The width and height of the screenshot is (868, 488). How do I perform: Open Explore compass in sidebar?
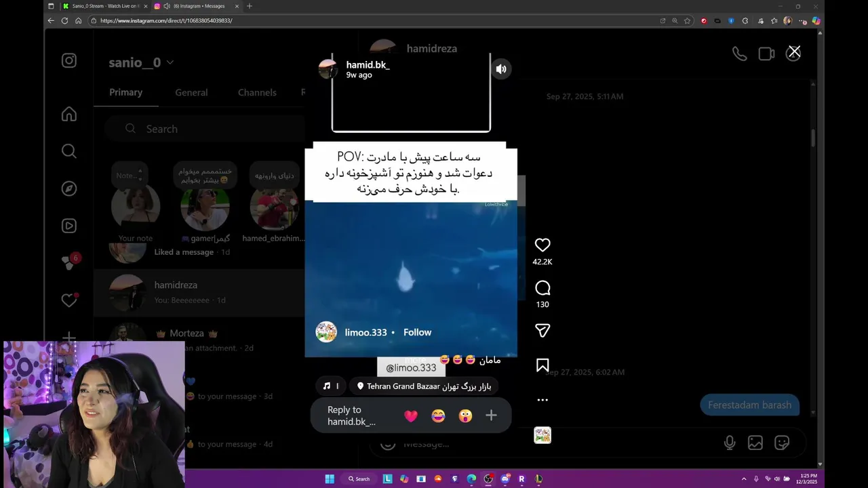pos(69,188)
